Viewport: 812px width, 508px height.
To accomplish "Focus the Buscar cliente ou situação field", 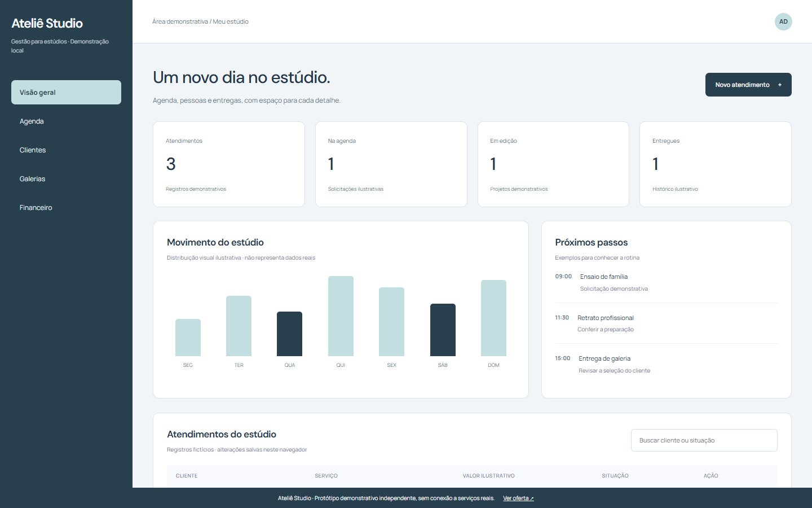I will 704,440.
